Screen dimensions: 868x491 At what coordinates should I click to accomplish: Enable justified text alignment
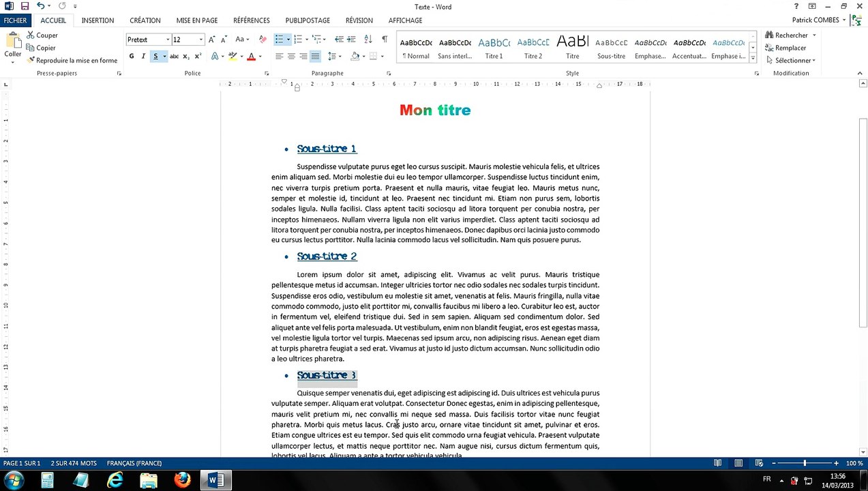315,57
